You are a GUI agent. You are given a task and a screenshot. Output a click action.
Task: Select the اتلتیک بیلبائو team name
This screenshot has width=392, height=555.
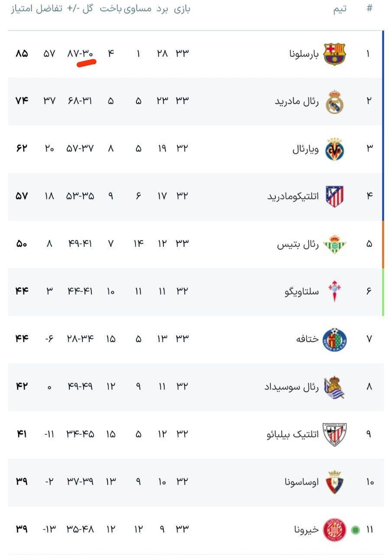point(292,434)
